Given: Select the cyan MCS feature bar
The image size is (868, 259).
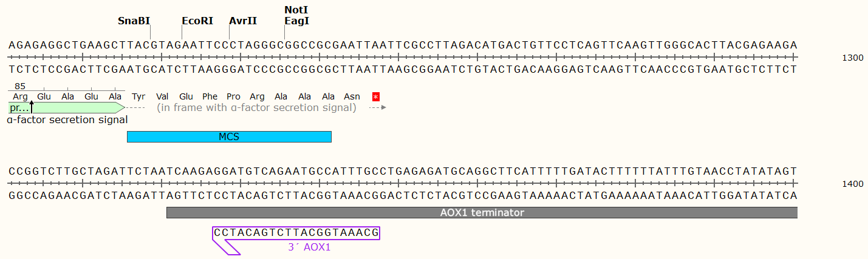Looking at the screenshot, I should [229, 137].
